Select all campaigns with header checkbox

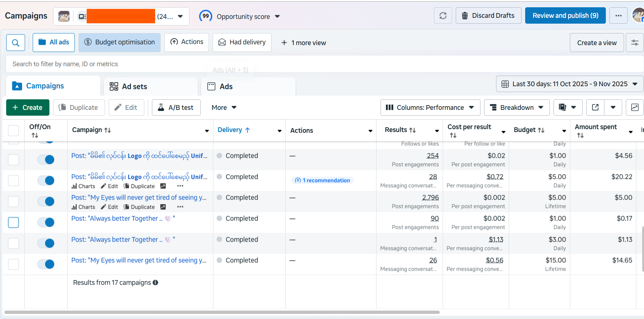13,131
